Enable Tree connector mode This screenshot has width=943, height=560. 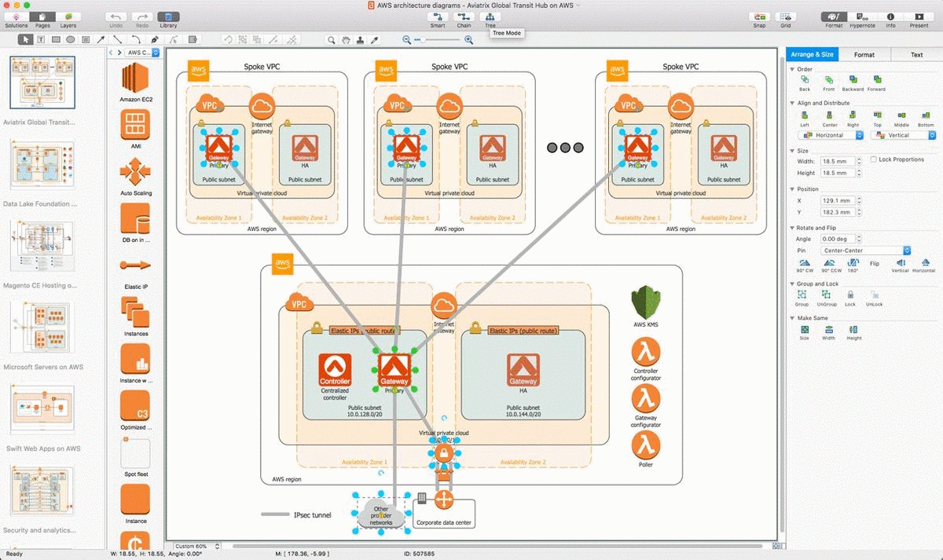click(490, 16)
